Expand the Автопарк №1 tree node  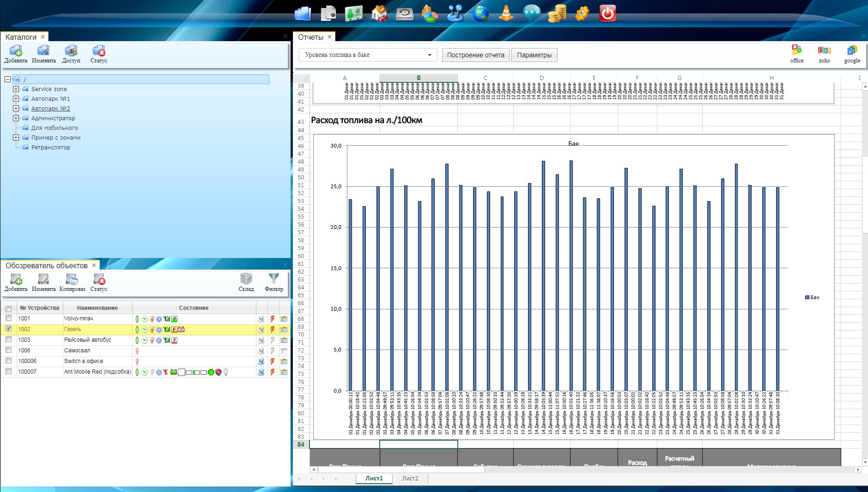click(16, 98)
